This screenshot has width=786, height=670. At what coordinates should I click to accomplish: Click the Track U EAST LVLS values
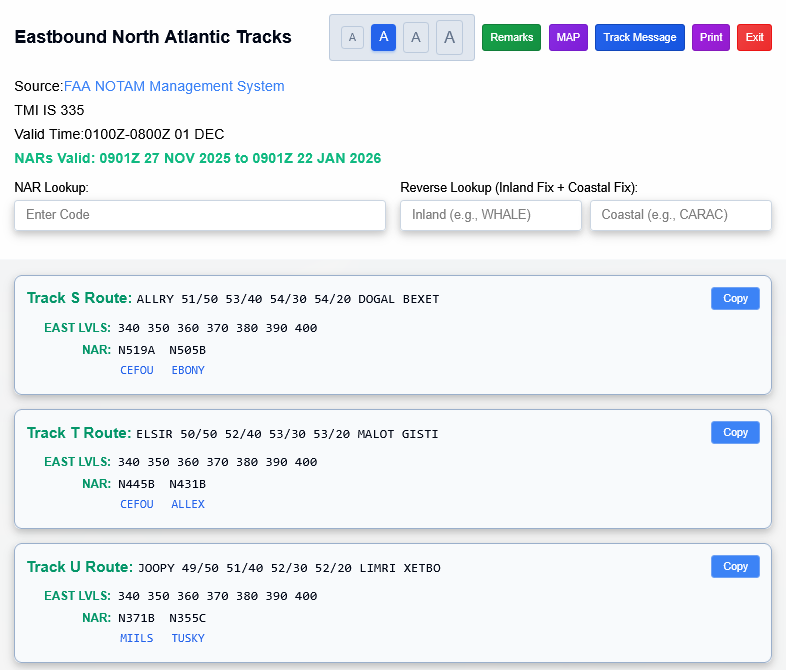coord(218,596)
